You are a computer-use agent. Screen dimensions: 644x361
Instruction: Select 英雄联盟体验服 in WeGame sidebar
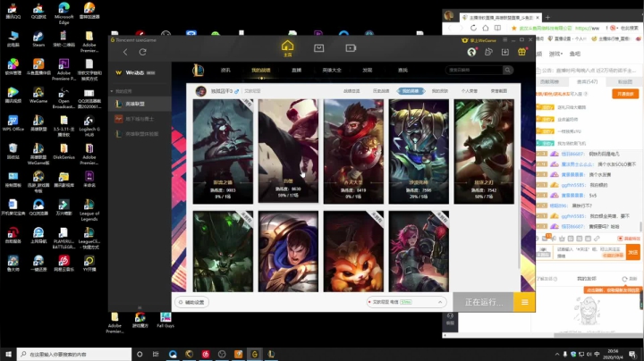(140, 134)
